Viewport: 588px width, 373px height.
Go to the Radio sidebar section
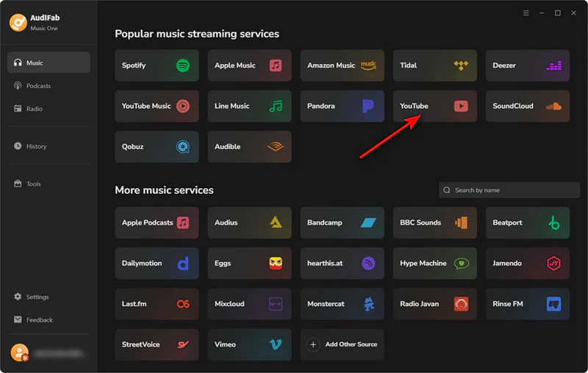click(49, 109)
